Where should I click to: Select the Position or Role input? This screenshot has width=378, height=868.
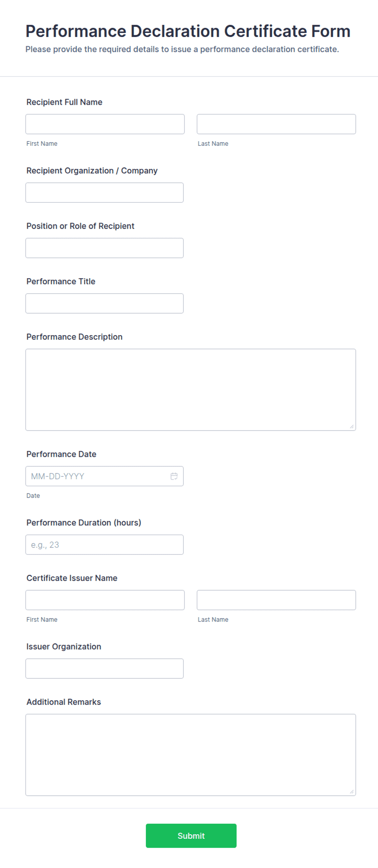pyautogui.click(x=104, y=248)
